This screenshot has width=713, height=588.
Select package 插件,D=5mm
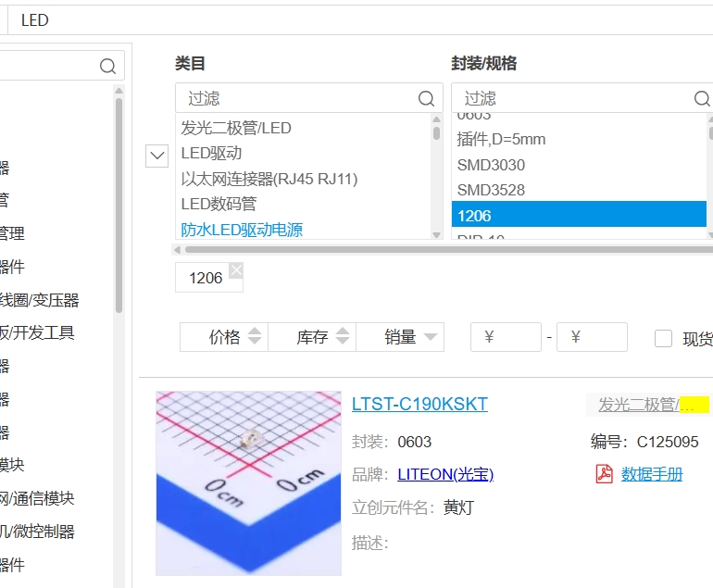pyautogui.click(x=501, y=139)
